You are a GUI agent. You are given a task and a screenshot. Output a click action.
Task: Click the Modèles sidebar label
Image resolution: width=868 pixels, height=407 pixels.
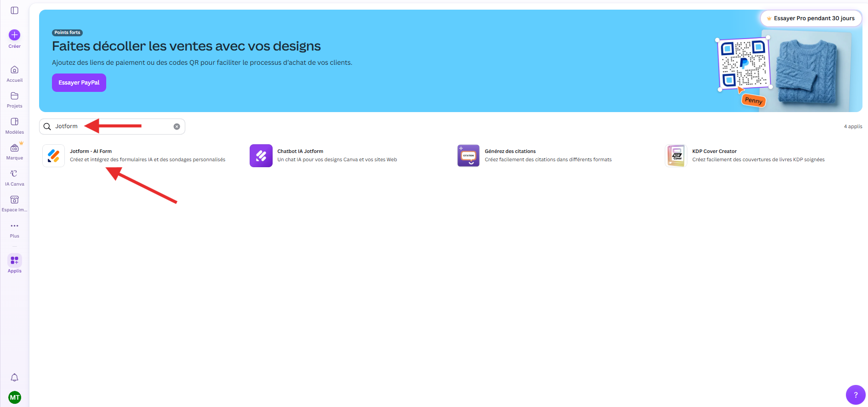[x=15, y=132]
